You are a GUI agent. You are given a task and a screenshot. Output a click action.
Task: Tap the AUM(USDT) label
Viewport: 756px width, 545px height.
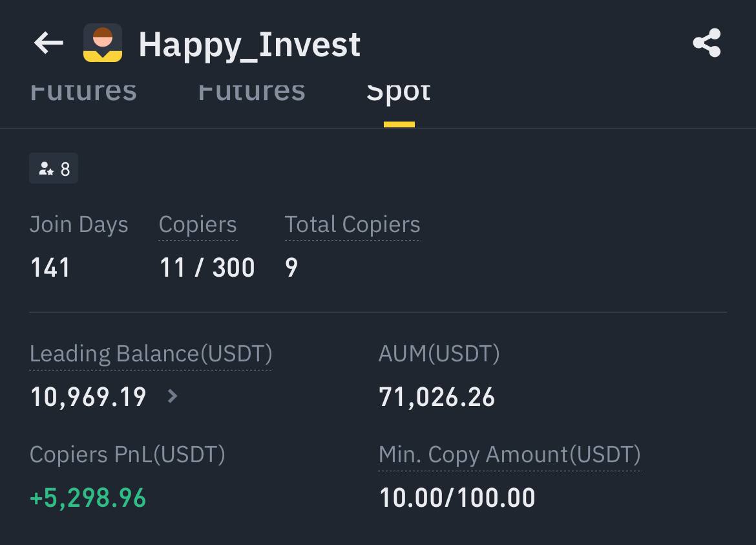tap(439, 354)
